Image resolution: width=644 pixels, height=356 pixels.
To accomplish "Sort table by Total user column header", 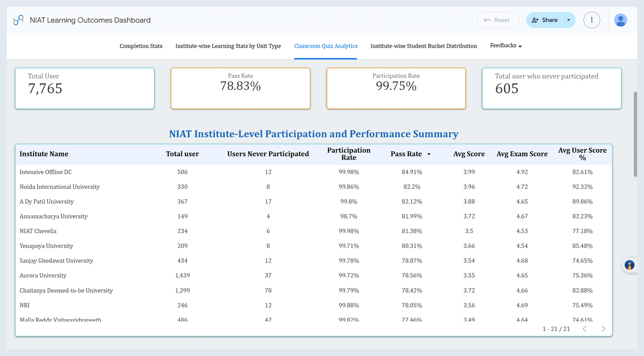I will [182, 154].
